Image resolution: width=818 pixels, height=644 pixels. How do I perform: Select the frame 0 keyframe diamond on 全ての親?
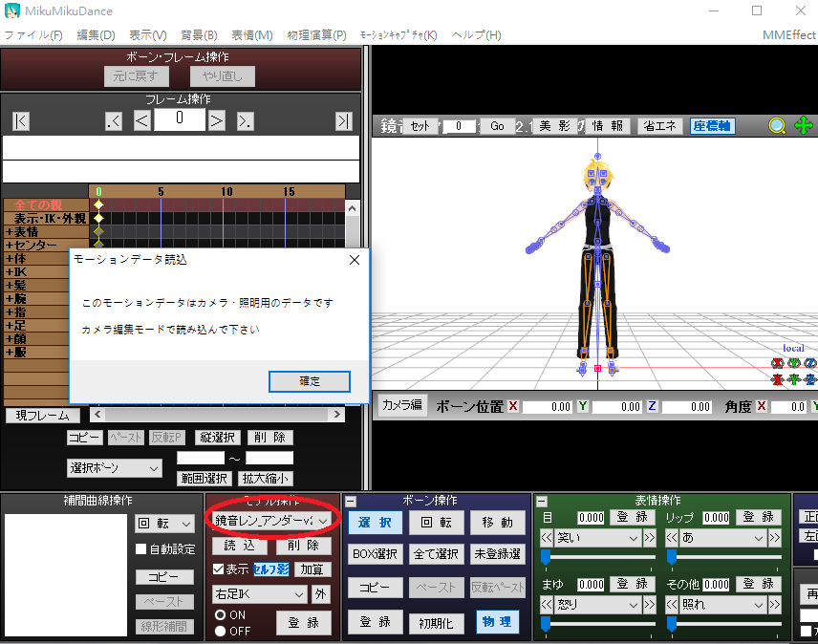coord(98,204)
